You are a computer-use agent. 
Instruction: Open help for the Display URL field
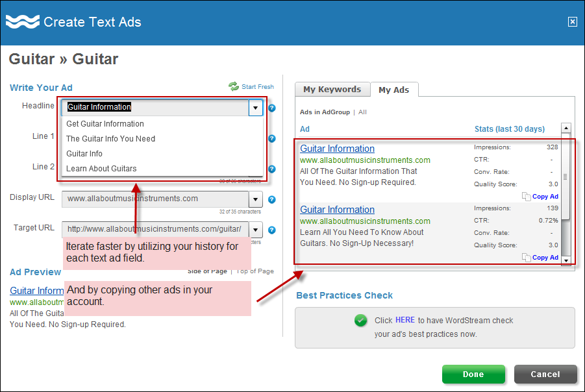[271, 199]
